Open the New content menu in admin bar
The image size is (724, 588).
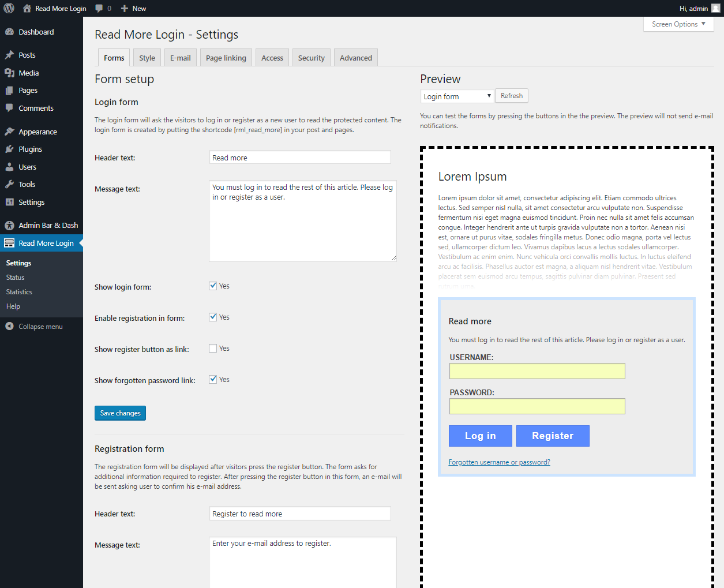(x=133, y=8)
